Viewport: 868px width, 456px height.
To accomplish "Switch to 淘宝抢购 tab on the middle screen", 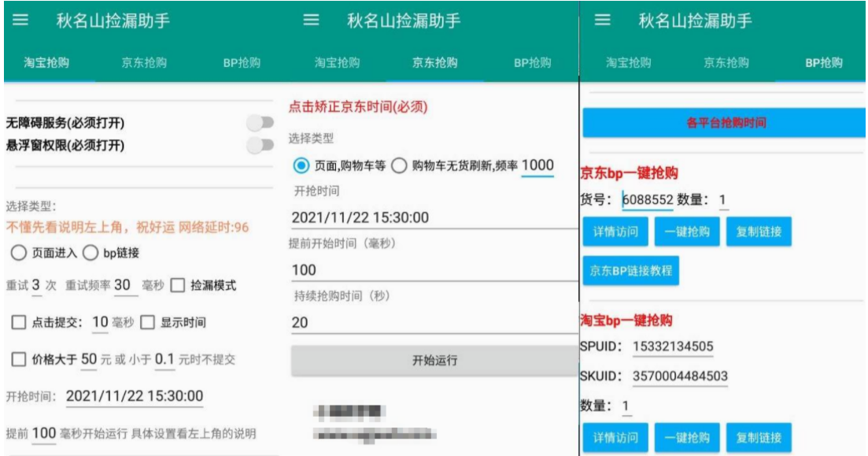I will [x=337, y=62].
